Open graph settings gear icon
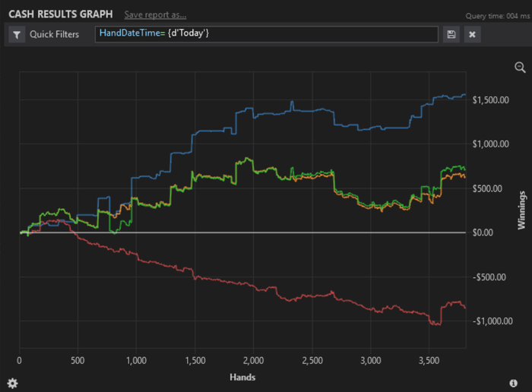The height and width of the screenshot is (392, 532). (13, 383)
